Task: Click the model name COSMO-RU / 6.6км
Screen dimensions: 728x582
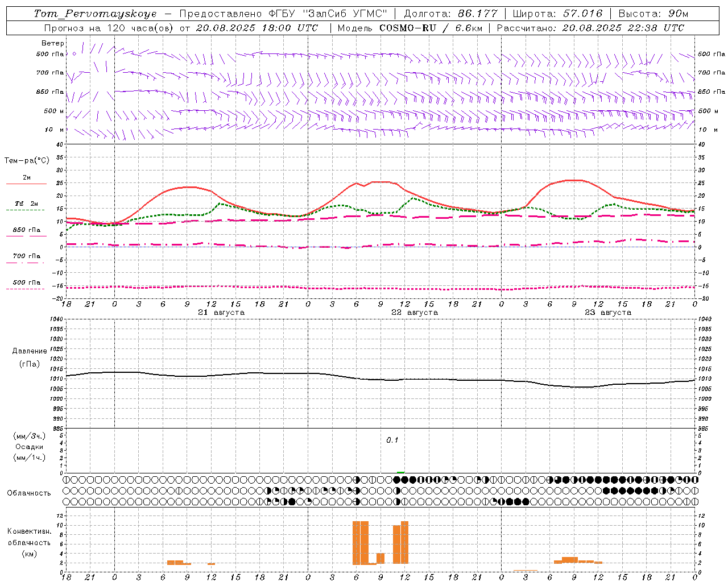Action: [x=431, y=28]
